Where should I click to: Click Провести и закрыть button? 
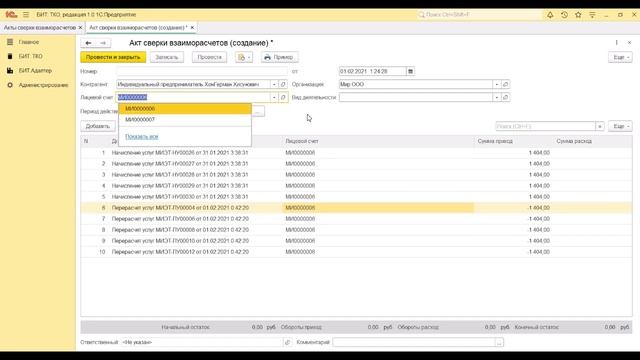point(113,57)
